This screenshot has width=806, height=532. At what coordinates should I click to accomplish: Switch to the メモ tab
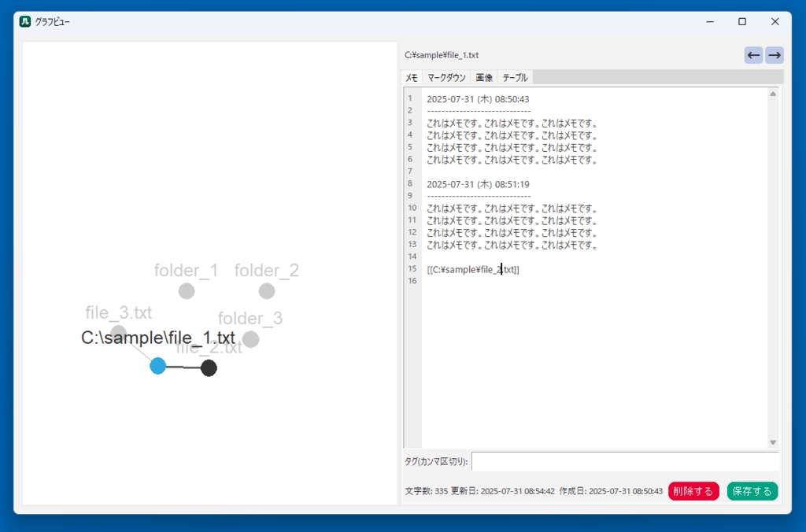pyautogui.click(x=411, y=78)
